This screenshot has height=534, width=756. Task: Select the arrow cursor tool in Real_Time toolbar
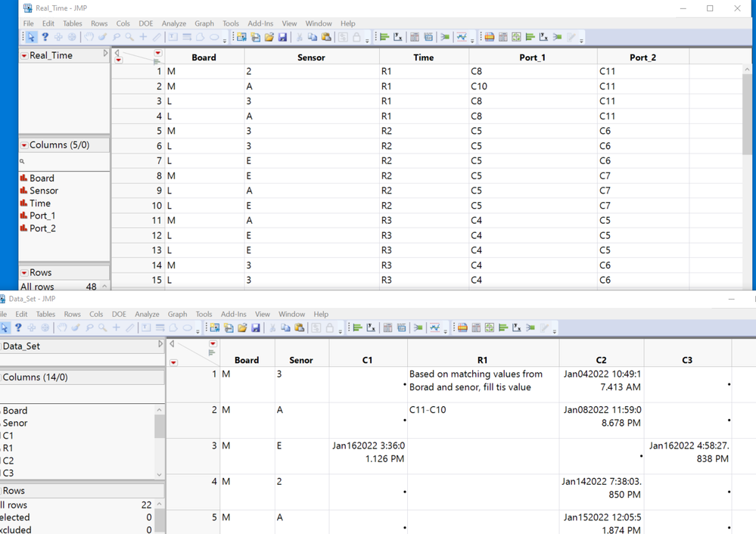tap(31, 37)
